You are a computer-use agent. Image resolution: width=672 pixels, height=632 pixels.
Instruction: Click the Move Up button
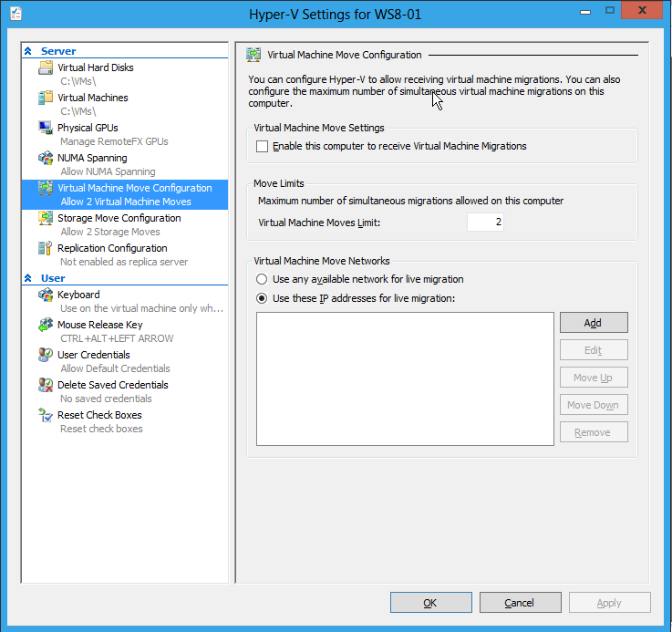pyautogui.click(x=594, y=378)
